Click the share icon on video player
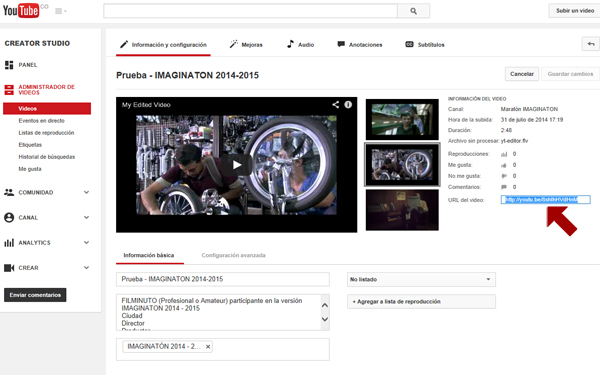This screenshot has width=600, height=375. pyautogui.click(x=335, y=104)
